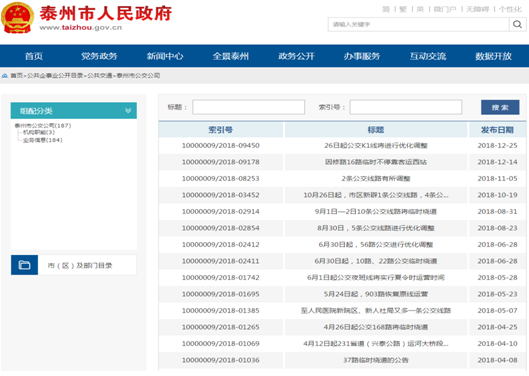
Task: Focus the top keyword search box
Action: pyautogui.click(x=418, y=24)
